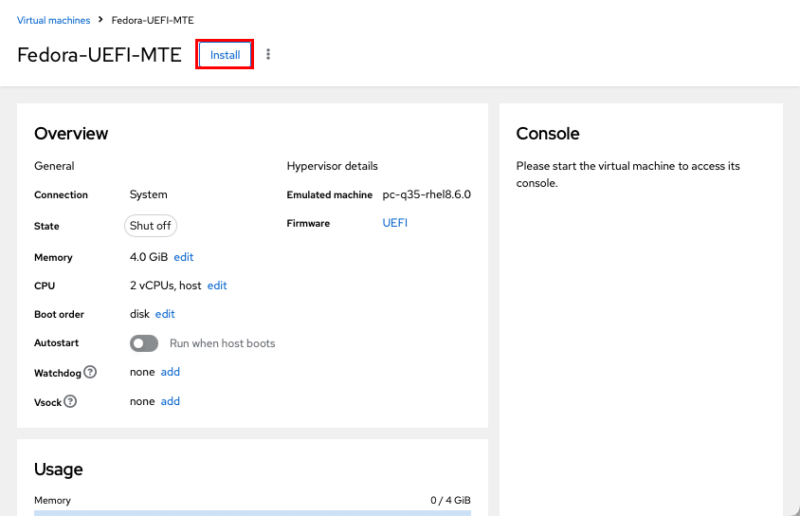
Task: Open the Watchdog help icon
Action: point(90,372)
